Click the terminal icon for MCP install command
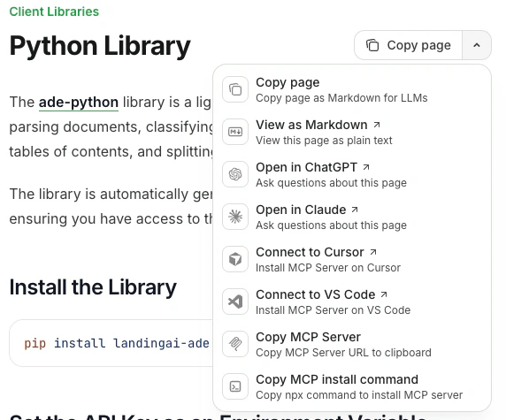Screen dimensions: 506x420 point(235,386)
